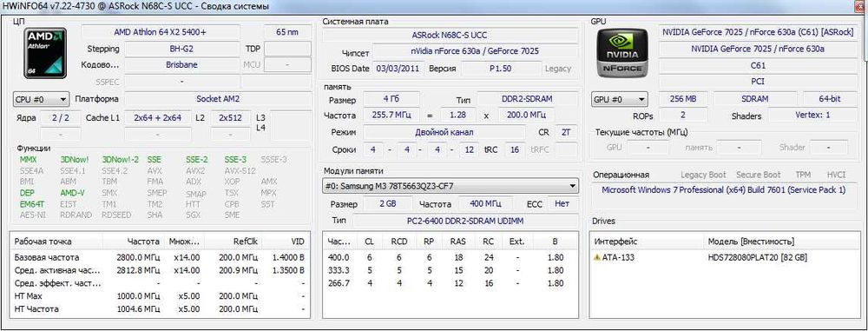The height and width of the screenshot is (331, 868).
Task: Select the Базовая частота row
Action: pos(160,258)
